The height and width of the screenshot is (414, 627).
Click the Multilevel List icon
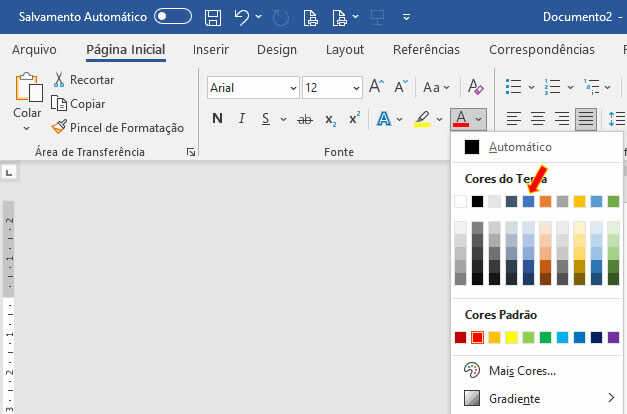pos(591,87)
